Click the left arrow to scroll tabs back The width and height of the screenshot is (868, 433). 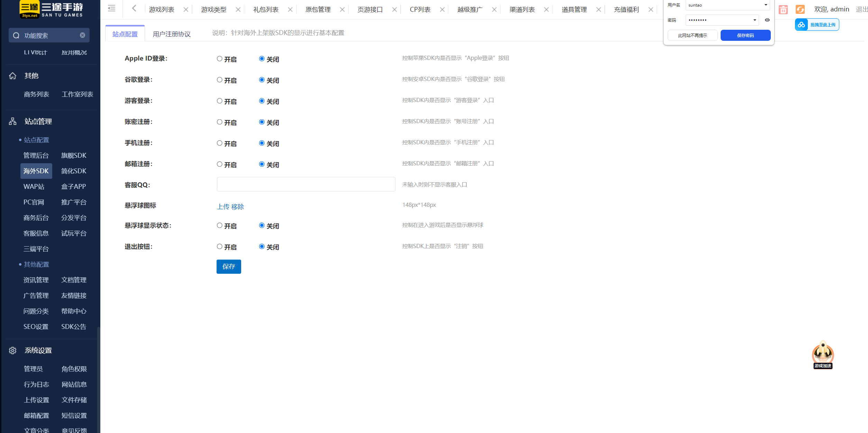point(134,8)
